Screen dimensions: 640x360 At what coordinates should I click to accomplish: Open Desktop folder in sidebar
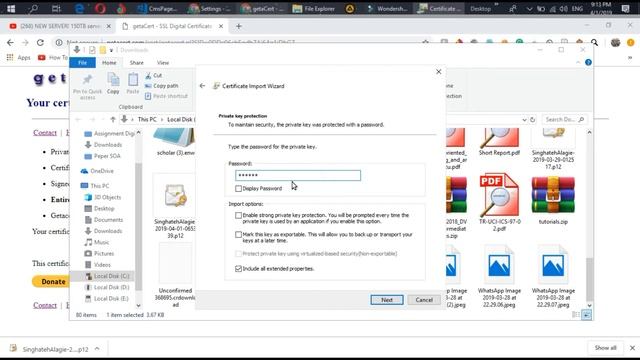(x=100, y=209)
